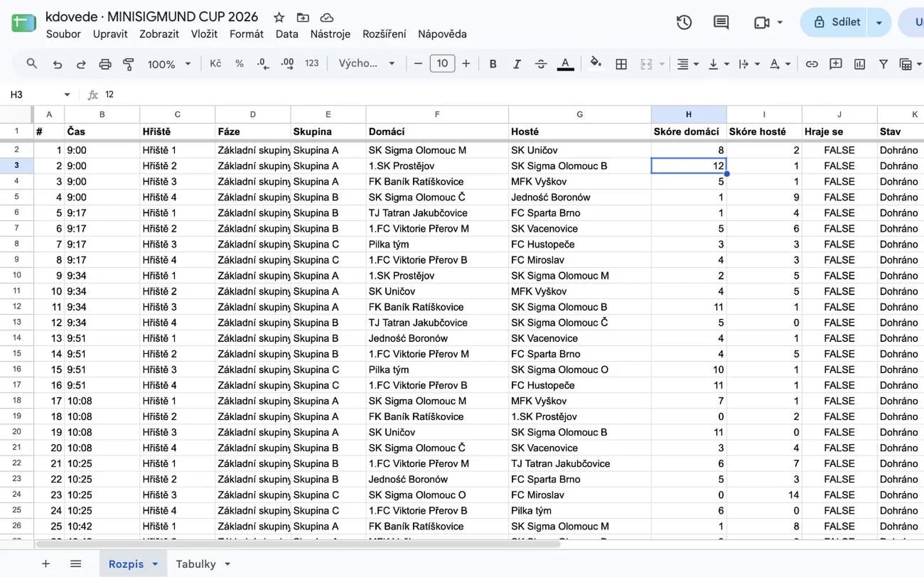Open text rotation dropdown
Image resolution: width=924 pixels, height=577 pixels.
point(780,64)
